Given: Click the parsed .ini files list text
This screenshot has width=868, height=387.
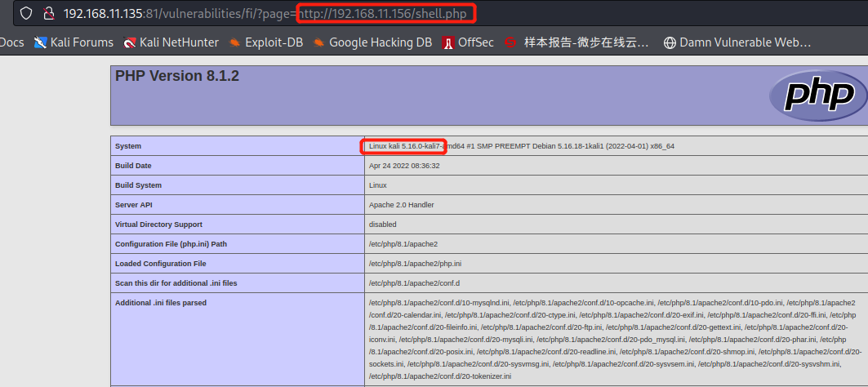Looking at the screenshot, I should coord(616,340).
